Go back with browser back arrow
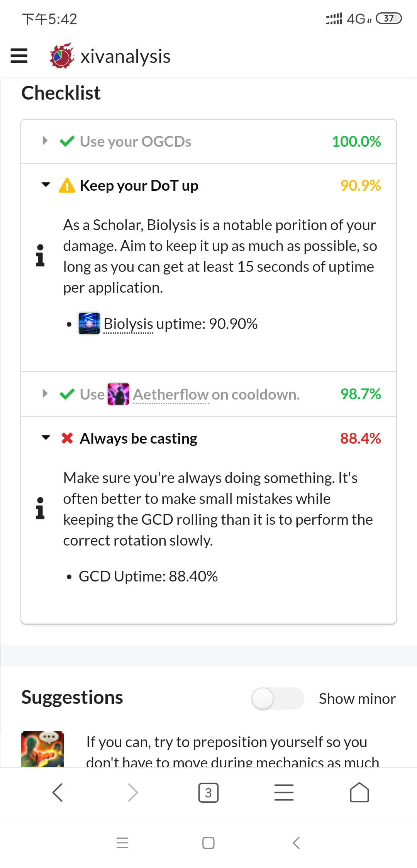The image size is (417, 868). [58, 793]
